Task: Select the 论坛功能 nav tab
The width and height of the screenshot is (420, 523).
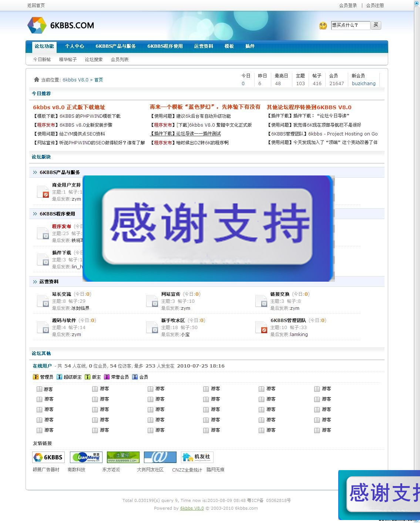Action: [44, 46]
